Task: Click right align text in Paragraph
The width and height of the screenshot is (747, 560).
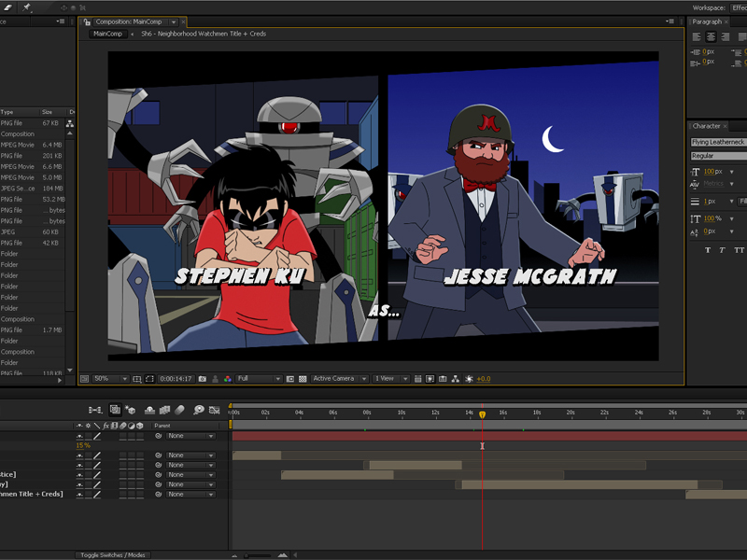Action: pos(726,36)
